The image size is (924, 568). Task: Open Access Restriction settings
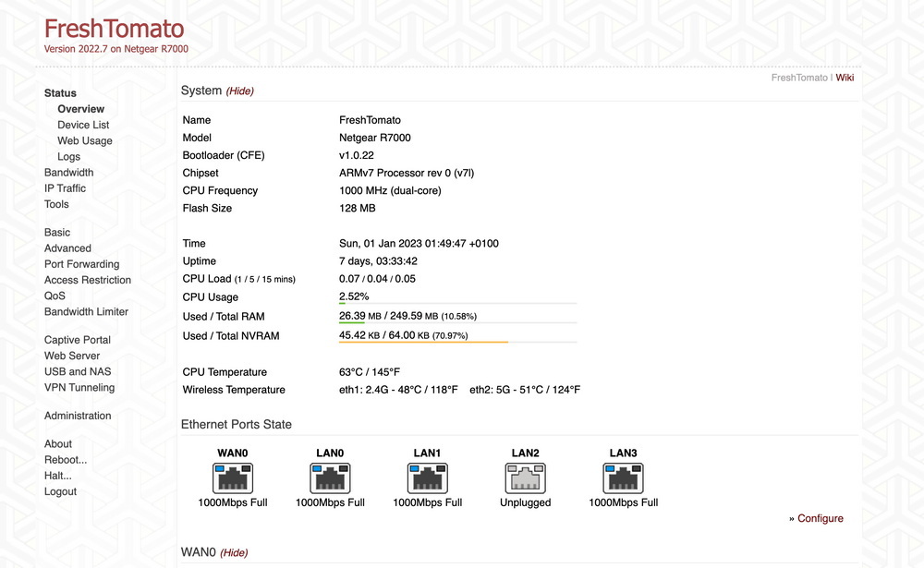tap(88, 281)
